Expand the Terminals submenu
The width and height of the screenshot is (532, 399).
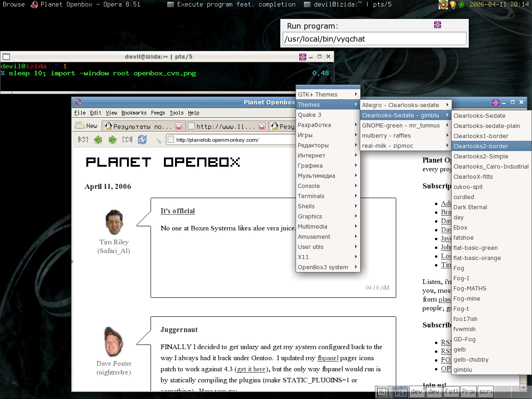click(x=328, y=196)
